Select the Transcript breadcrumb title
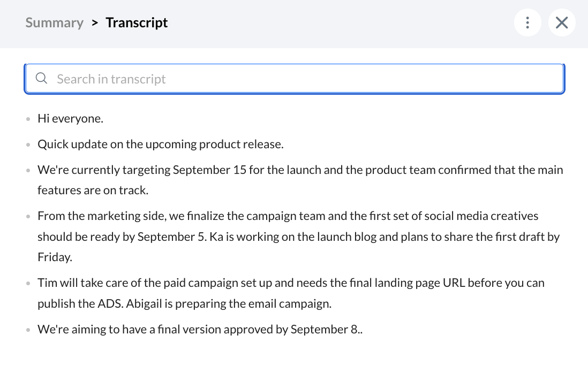The image size is (588, 365). (137, 22)
